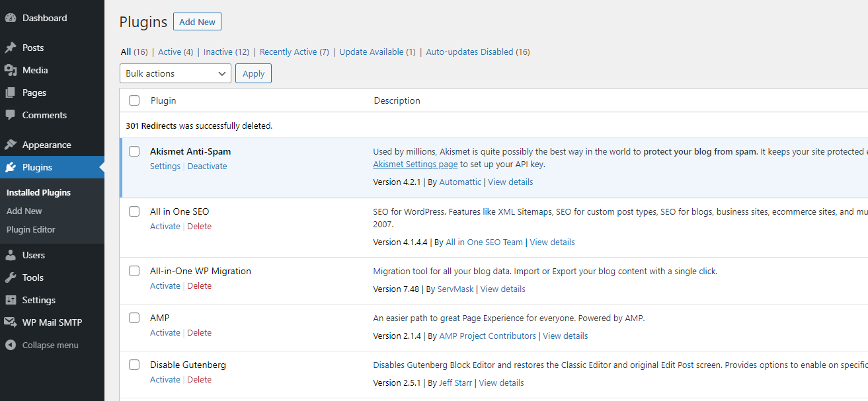Tick the All in One SEO checkbox
Viewport: 868px width, 401px height.
click(x=134, y=211)
